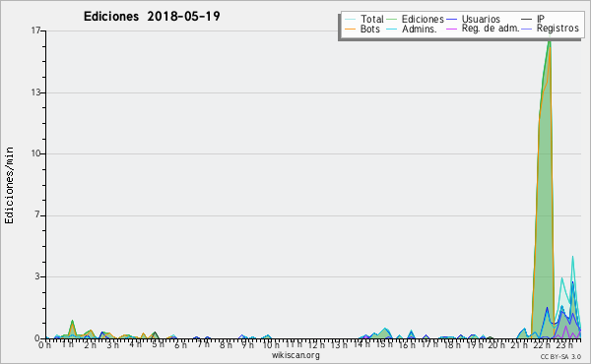This screenshot has height=364, width=591.
Task: Click the x-axis label '23 h'
Action: click(x=564, y=344)
